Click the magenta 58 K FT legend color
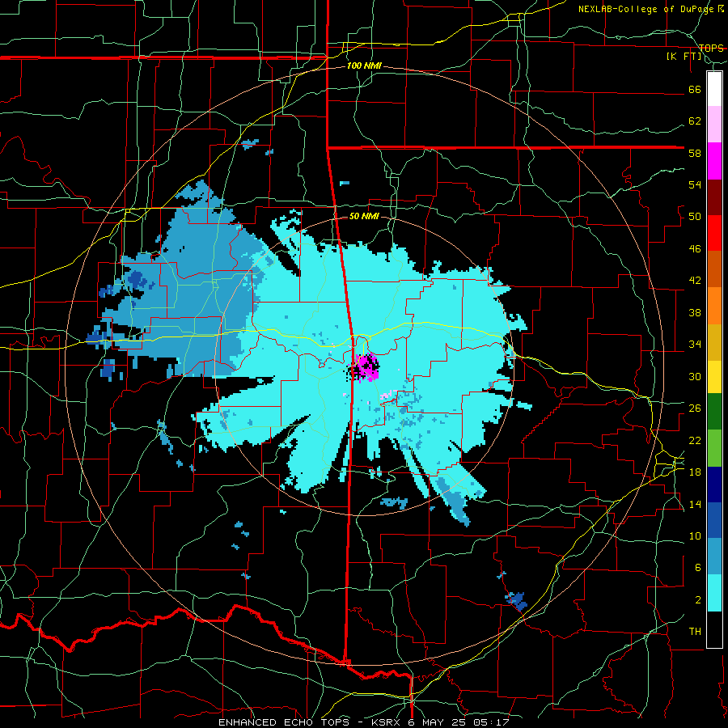 coord(714,161)
